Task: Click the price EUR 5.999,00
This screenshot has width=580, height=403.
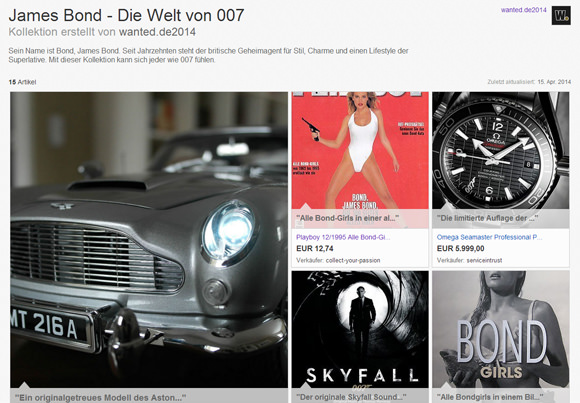Action: [x=461, y=248]
